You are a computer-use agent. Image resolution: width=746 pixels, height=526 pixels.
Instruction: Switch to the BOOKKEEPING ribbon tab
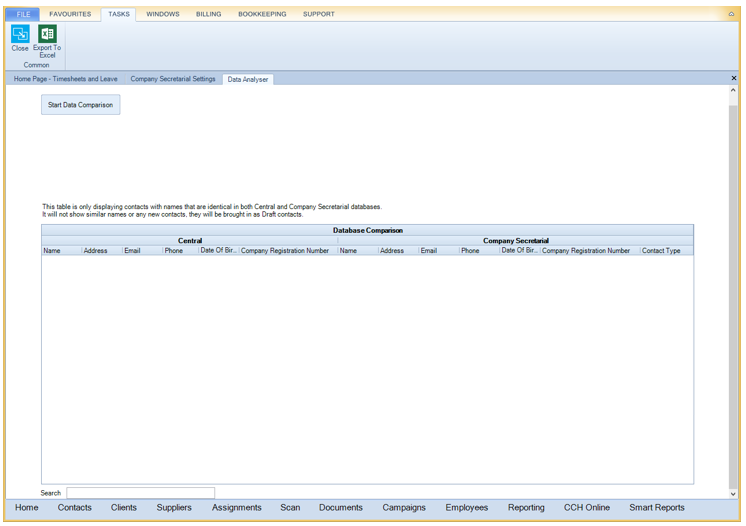pos(262,14)
